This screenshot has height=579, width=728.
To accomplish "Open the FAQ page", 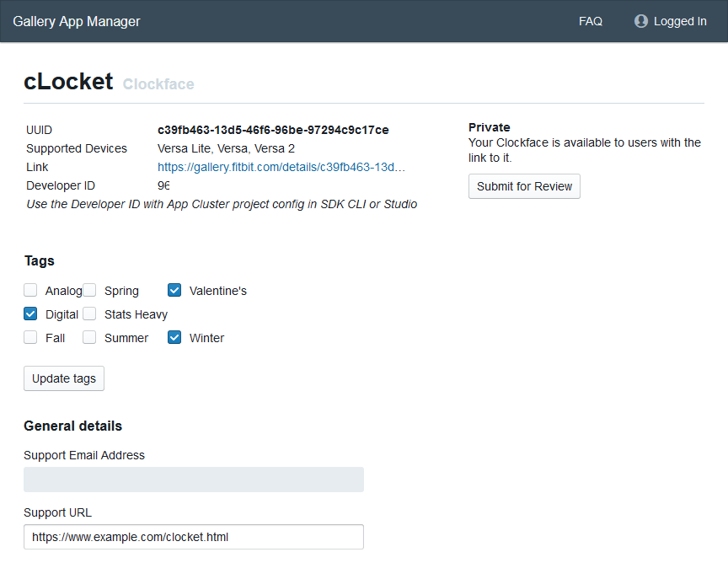I will [590, 21].
